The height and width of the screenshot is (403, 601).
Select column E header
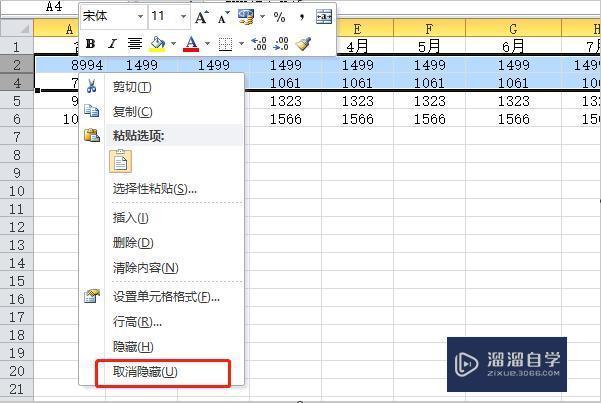click(x=357, y=29)
